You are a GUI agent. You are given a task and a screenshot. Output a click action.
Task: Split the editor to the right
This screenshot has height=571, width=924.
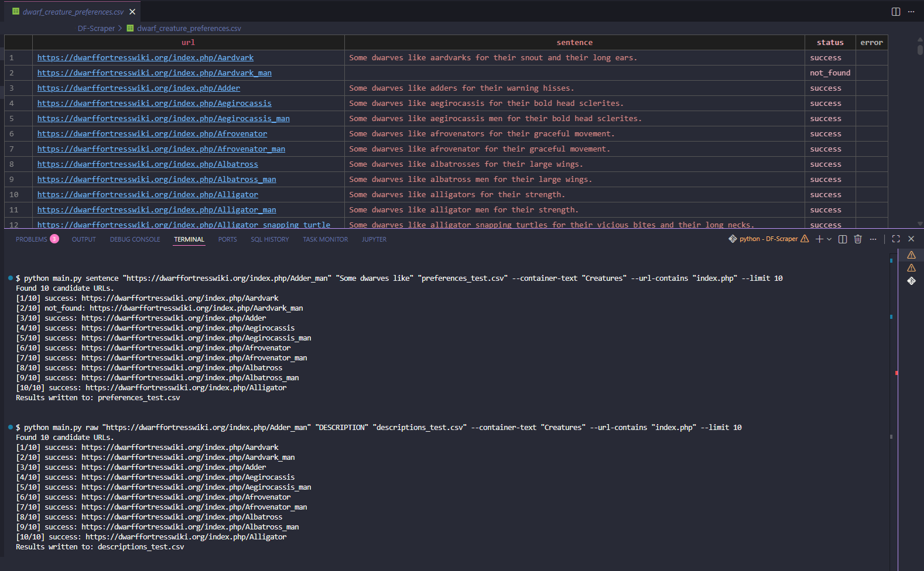click(896, 12)
